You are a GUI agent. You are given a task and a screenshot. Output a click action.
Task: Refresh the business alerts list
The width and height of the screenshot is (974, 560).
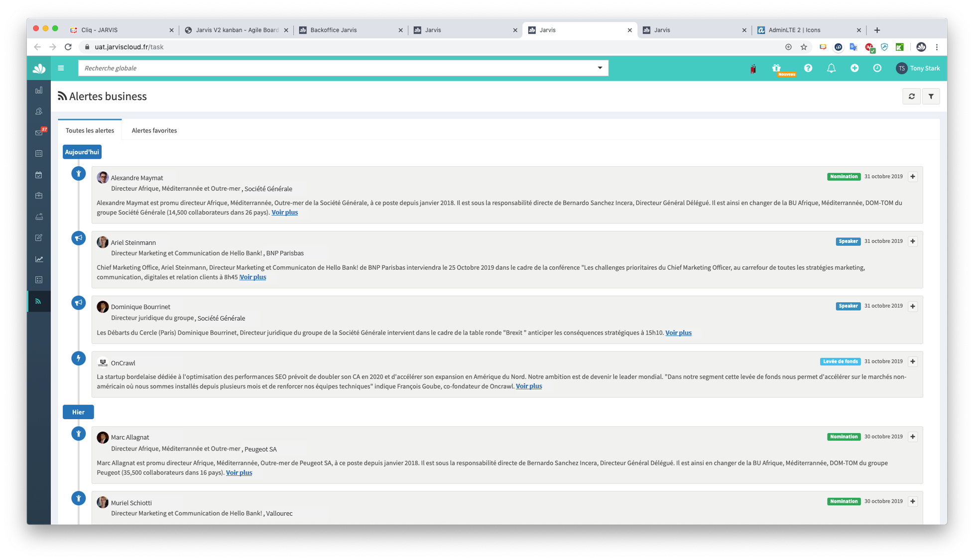coord(912,97)
